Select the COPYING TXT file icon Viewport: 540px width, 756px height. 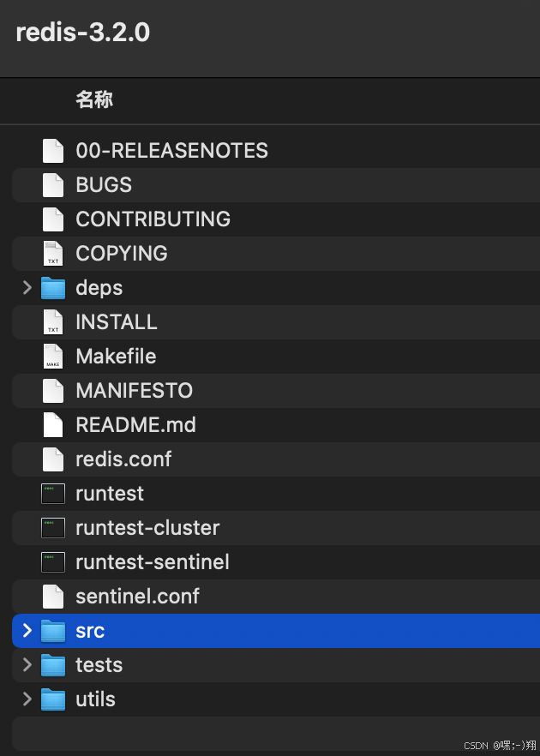tap(52, 253)
